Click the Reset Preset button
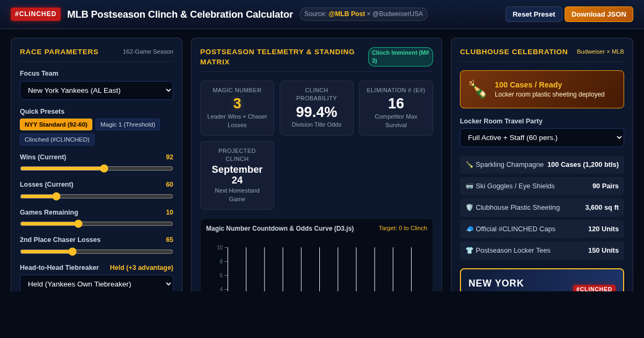 point(534,14)
